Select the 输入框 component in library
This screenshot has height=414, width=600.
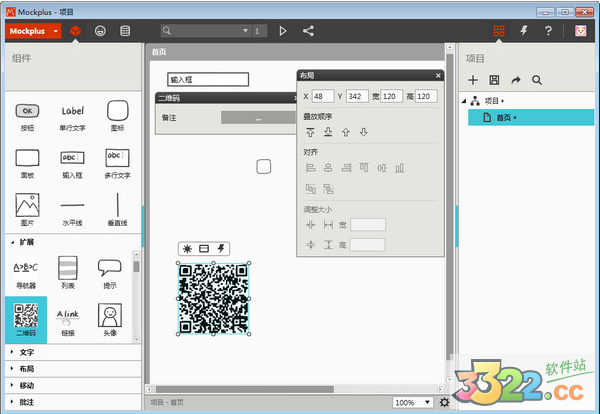pos(72,165)
